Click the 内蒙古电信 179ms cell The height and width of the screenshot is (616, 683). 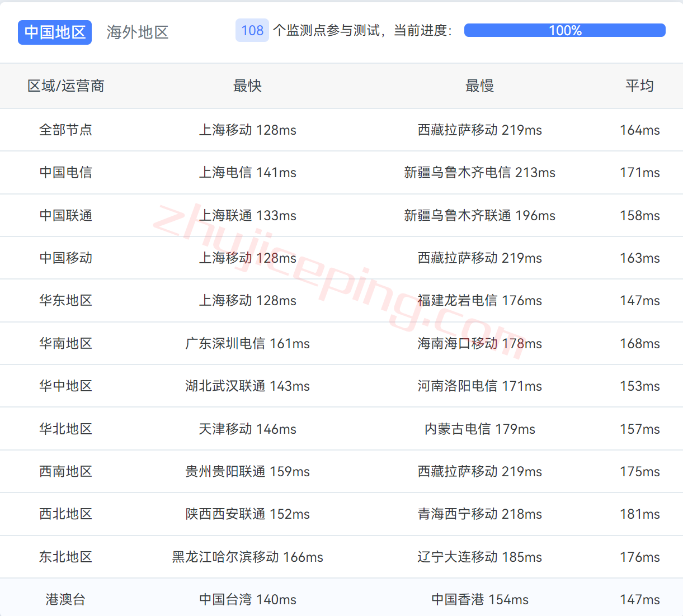tap(480, 429)
